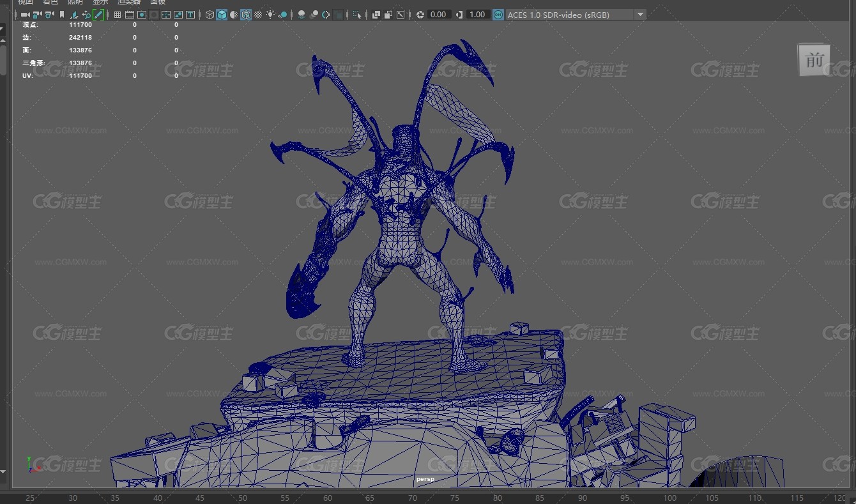Screen dimensions: 856x504
Task: Click frame 60 on the time slider
Action: [x=328, y=498]
